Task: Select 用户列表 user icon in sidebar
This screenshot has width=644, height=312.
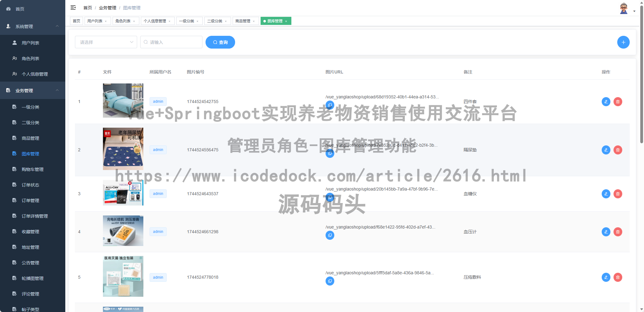Action: tap(14, 43)
